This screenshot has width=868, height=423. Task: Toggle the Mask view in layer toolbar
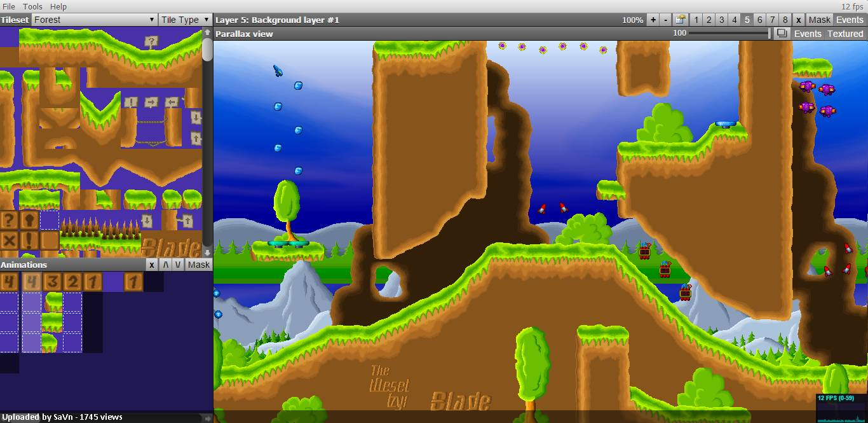(819, 20)
